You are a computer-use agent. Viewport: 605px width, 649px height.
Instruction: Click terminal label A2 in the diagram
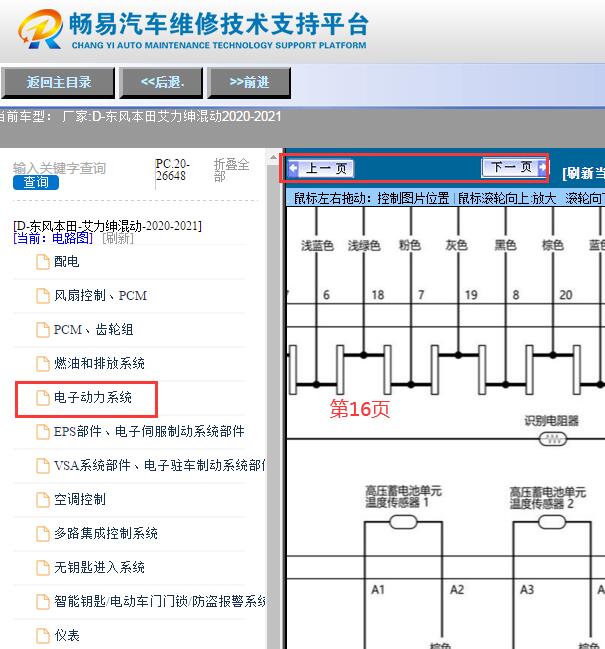point(457,589)
